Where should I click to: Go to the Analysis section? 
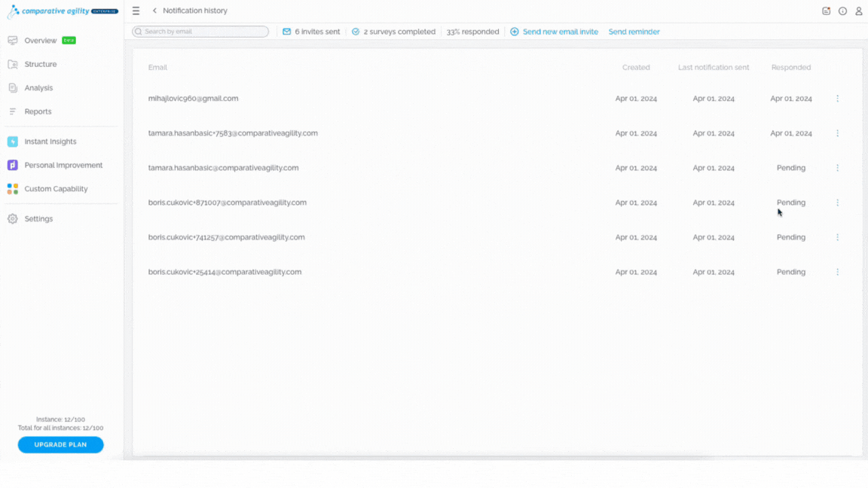tap(38, 88)
